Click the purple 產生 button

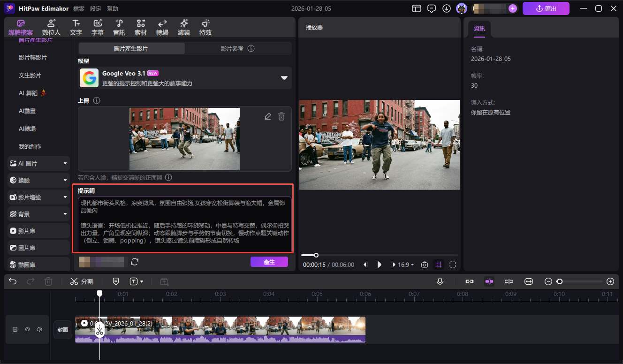point(269,262)
